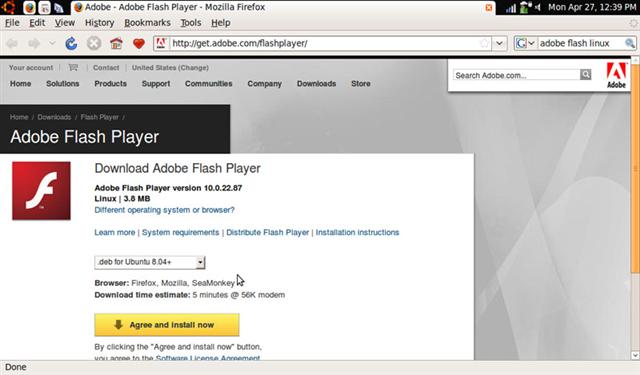The image size is (640, 375).
Task: Click the Search Adobe.com input field
Action: click(x=516, y=75)
